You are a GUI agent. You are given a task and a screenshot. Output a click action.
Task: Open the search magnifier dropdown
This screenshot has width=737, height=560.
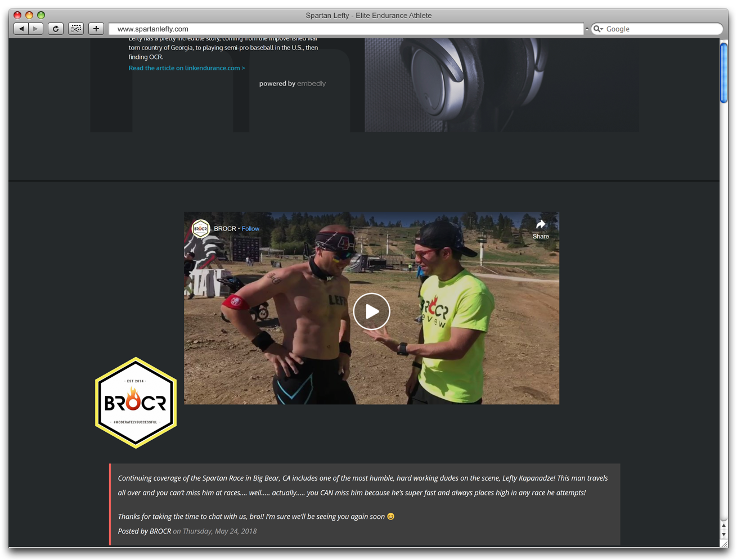[x=598, y=29]
